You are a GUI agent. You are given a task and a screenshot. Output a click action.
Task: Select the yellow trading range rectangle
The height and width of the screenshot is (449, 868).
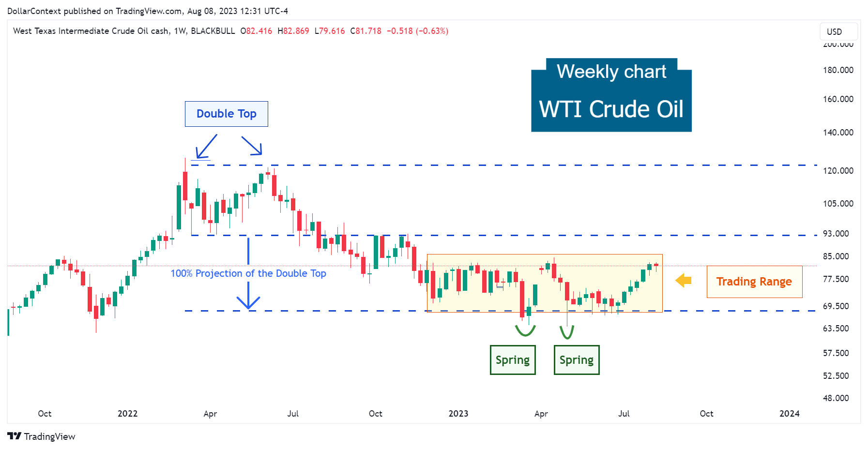(x=545, y=283)
